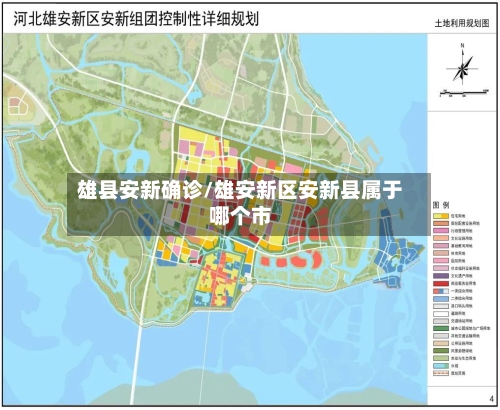Select the purple 文化遗产用地 legend swatch
This screenshot has height=410, width=500.
[x=441, y=276]
